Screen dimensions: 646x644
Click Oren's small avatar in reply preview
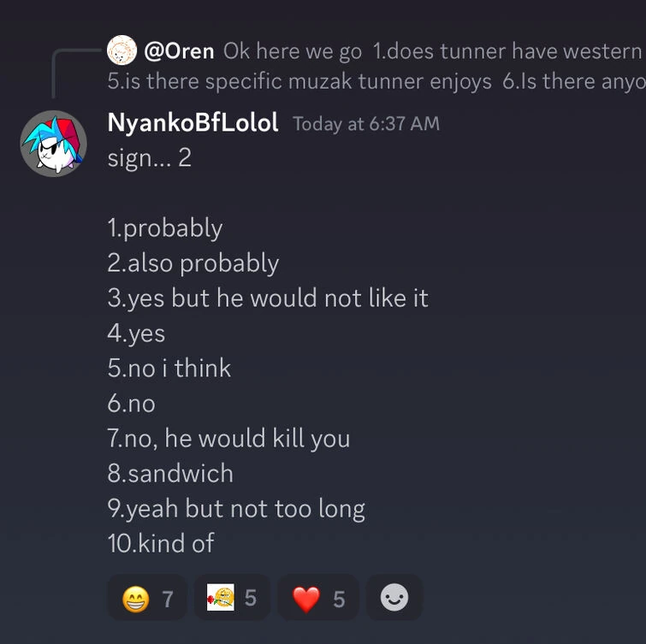(x=122, y=50)
